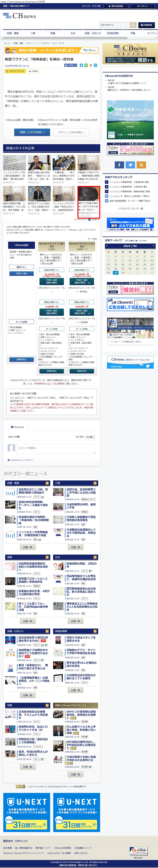Open 会社概要 footer link

(7, 848)
